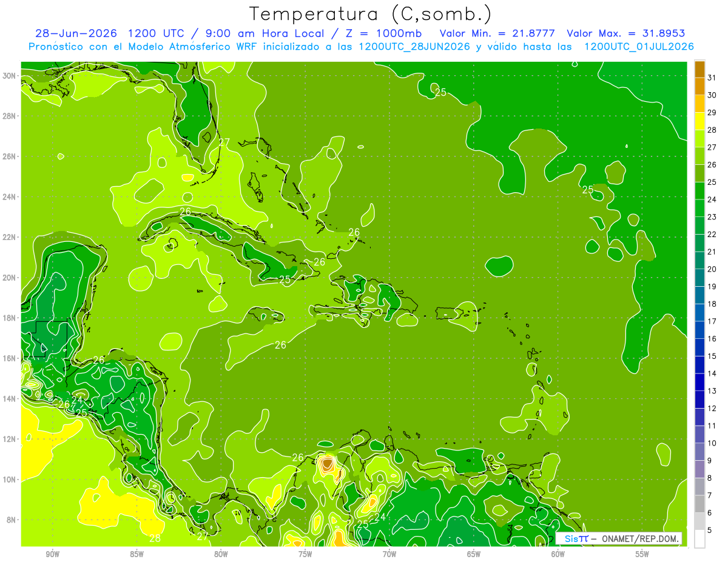
Task: Select legend value 16
Action: (x=712, y=338)
